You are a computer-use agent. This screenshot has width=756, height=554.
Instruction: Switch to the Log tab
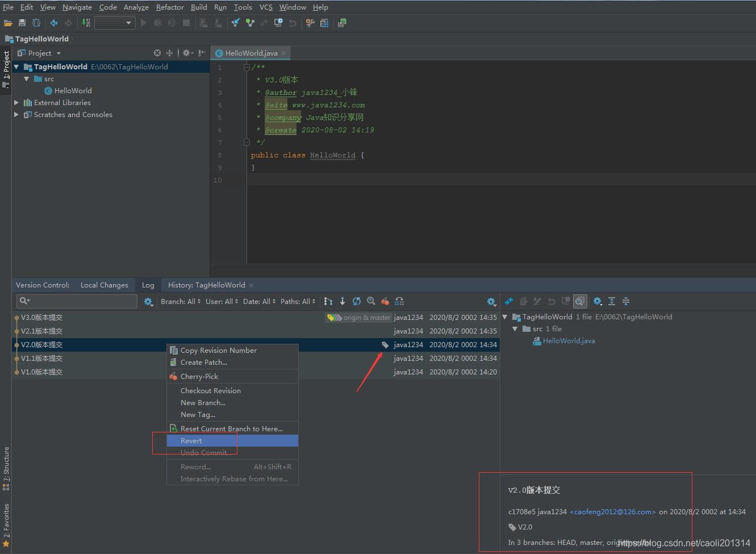[148, 285]
